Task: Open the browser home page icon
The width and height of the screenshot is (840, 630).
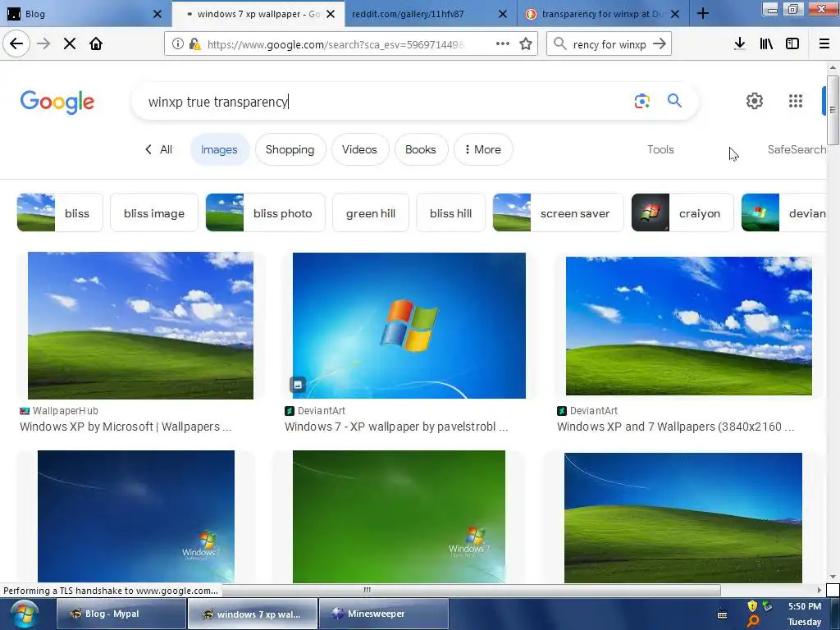Action: coord(96,44)
